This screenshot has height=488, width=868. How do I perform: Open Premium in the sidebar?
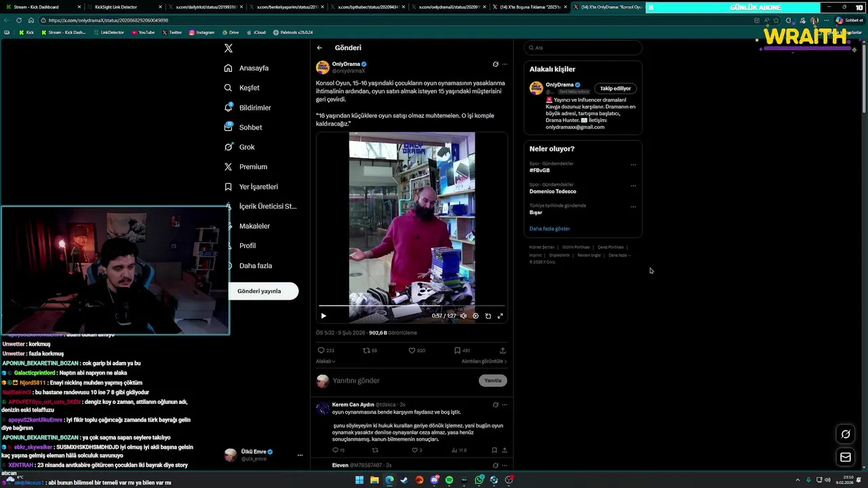[x=245, y=167]
